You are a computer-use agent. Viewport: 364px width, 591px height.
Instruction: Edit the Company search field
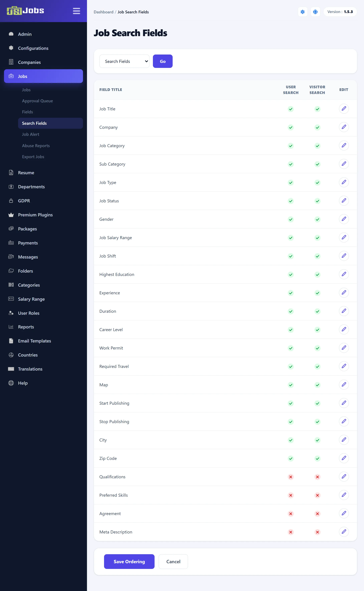click(344, 127)
